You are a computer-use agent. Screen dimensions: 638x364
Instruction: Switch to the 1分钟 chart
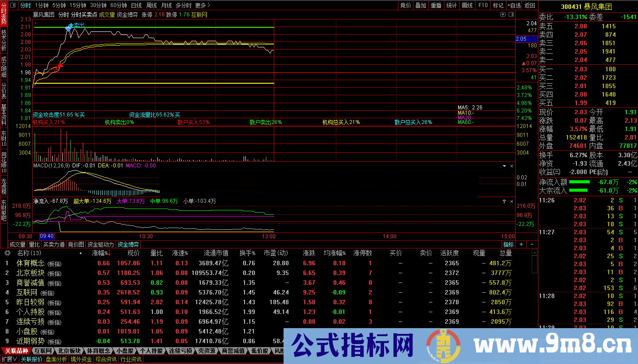pos(42,5)
